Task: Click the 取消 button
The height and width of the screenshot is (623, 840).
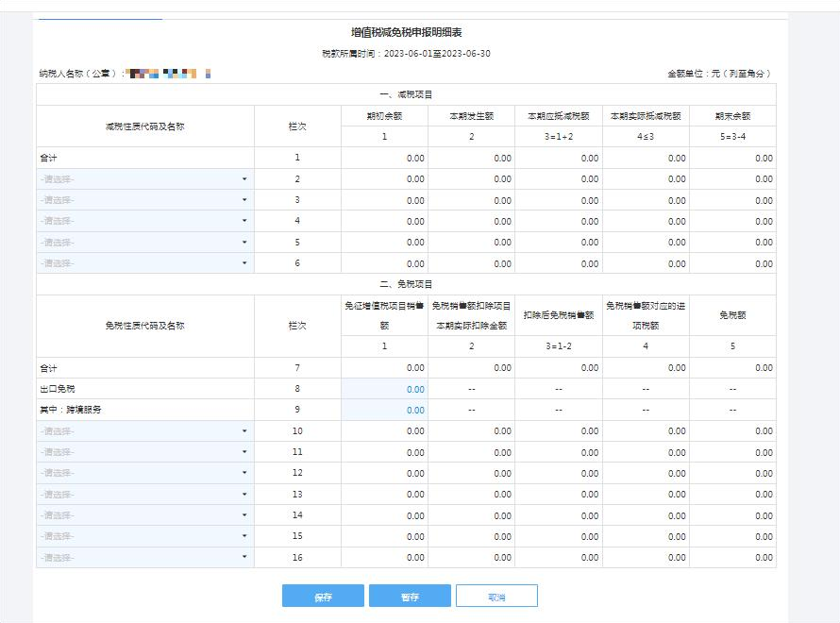Action: (x=496, y=596)
